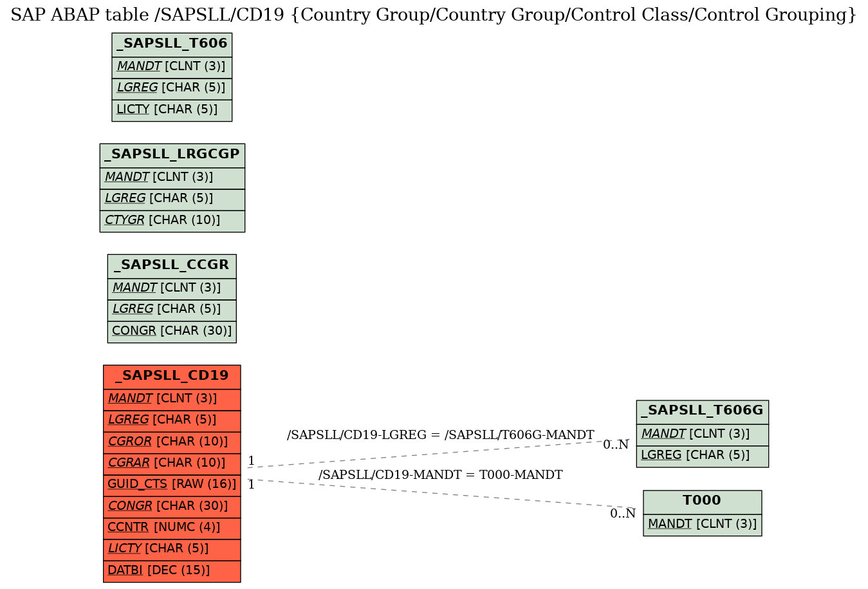Select MANDT row in _SAPSLL_T606G table
This screenshot has width=868, height=589.
703,435
